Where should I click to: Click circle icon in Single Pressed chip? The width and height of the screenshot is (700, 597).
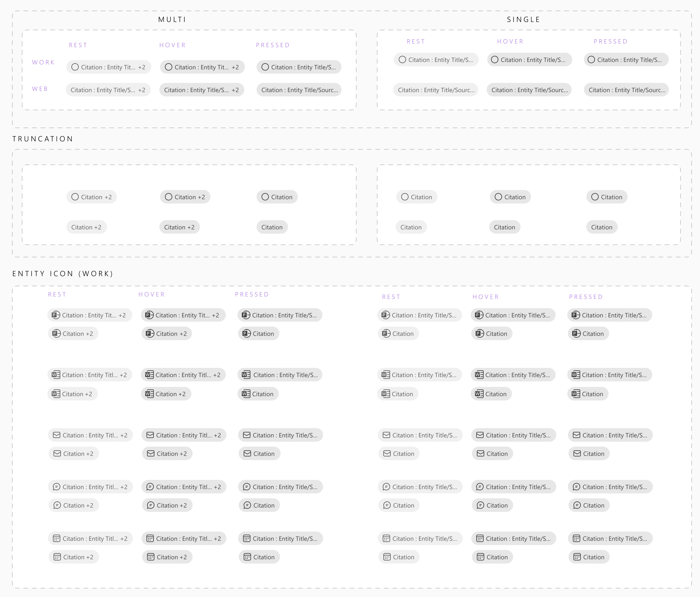pyautogui.click(x=591, y=59)
